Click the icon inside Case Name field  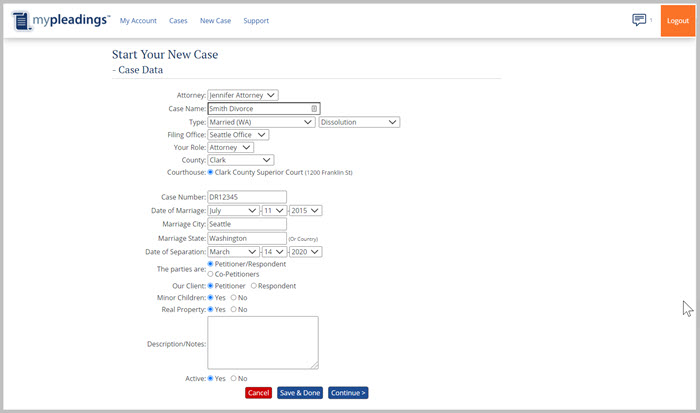pyautogui.click(x=313, y=108)
